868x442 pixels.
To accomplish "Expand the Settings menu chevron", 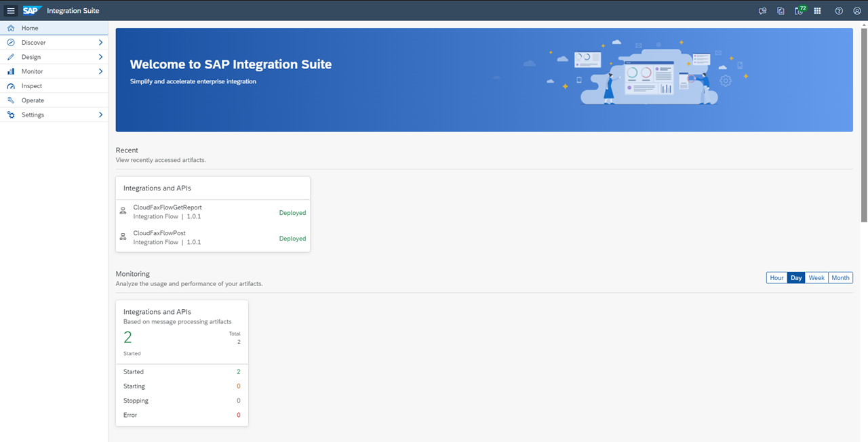I will 100,115.
